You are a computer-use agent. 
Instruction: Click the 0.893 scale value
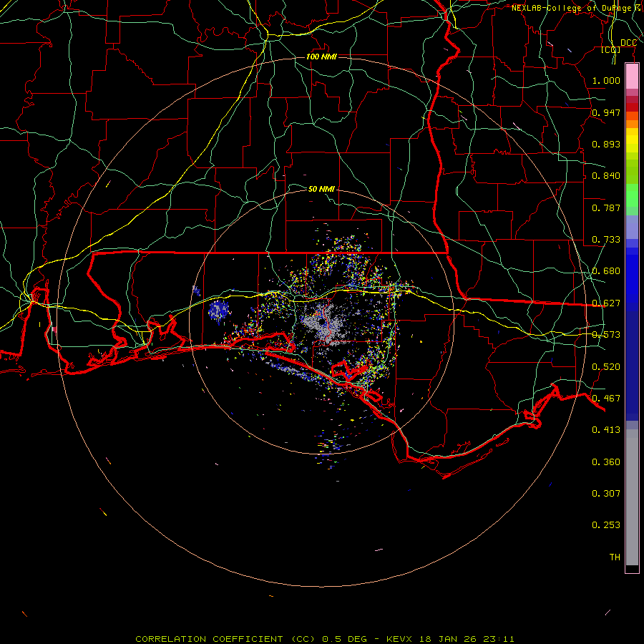click(x=606, y=144)
